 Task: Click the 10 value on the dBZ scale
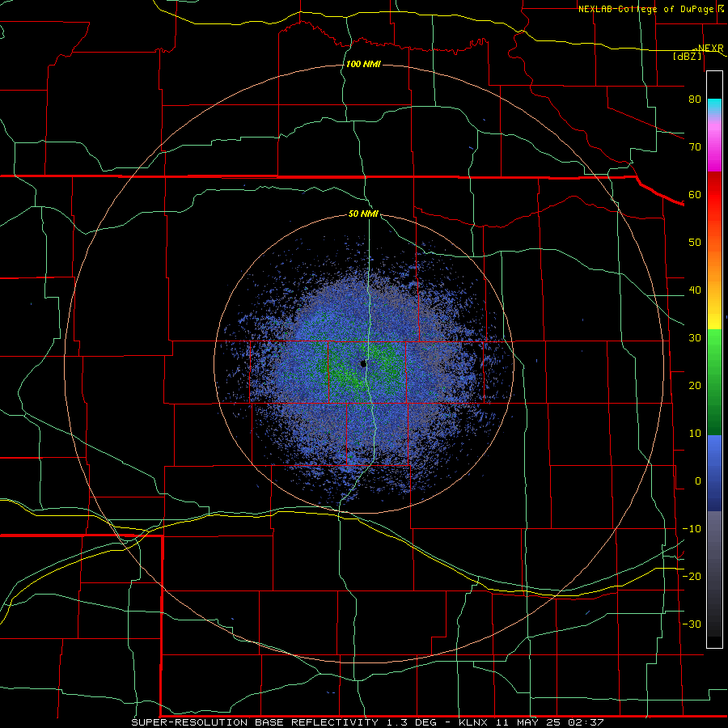click(695, 434)
